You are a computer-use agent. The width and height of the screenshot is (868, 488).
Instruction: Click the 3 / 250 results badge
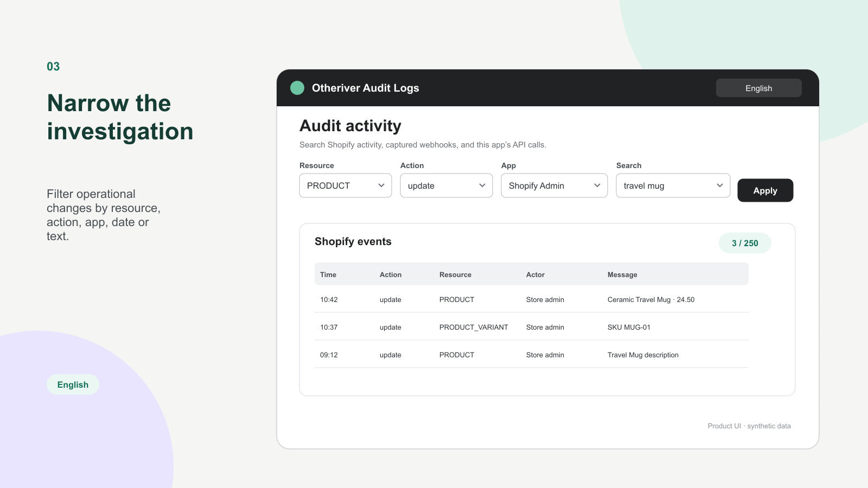click(745, 243)
